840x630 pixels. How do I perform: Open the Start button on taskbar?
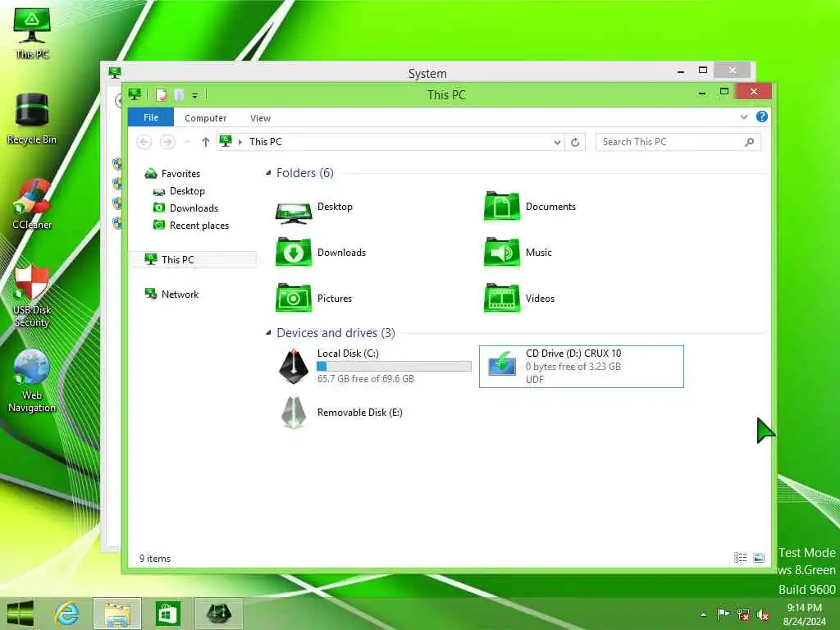pos(21,614)
